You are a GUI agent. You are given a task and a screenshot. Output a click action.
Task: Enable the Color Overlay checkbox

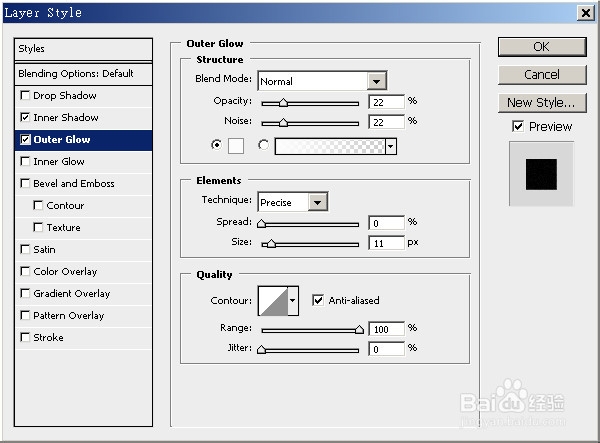point(25,271)
